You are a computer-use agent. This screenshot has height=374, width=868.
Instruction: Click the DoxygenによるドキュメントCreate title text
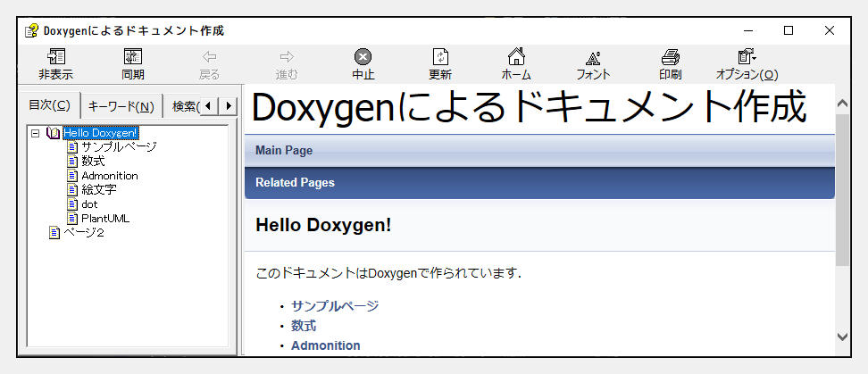coord(530,108)
